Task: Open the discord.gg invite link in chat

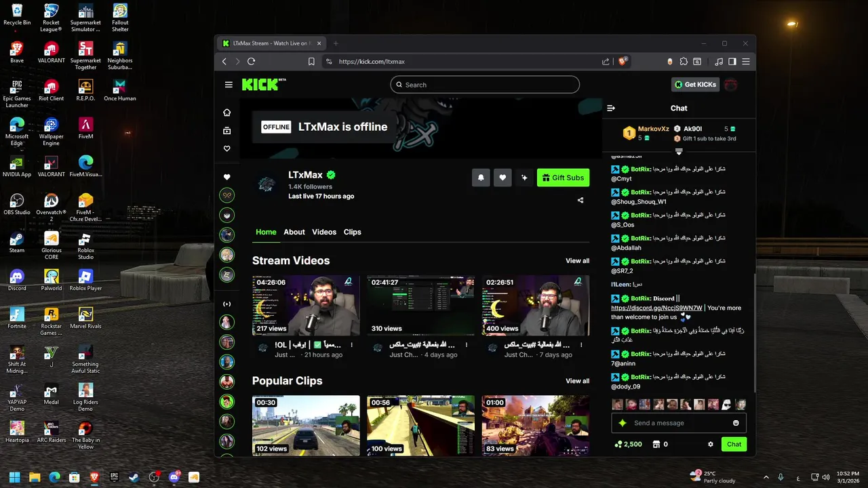Action: 656,308
